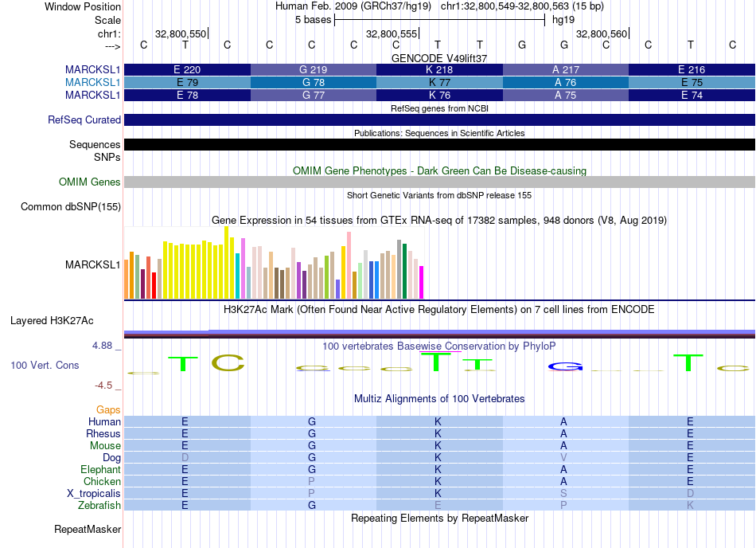Click the G 219 codon block
This screenshot has width=756, height=548.
click(314, 69)
